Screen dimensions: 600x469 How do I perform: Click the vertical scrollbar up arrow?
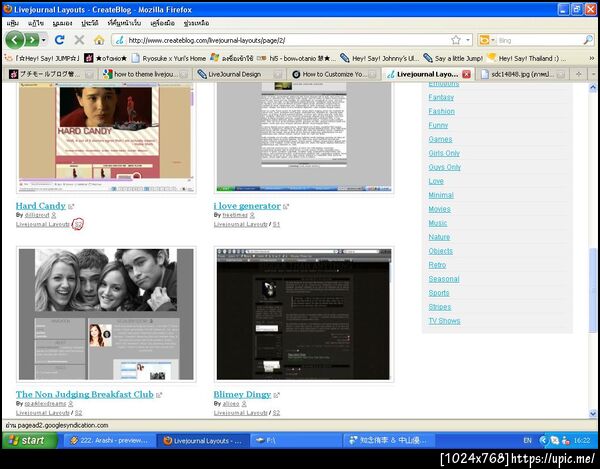point(593,88)
